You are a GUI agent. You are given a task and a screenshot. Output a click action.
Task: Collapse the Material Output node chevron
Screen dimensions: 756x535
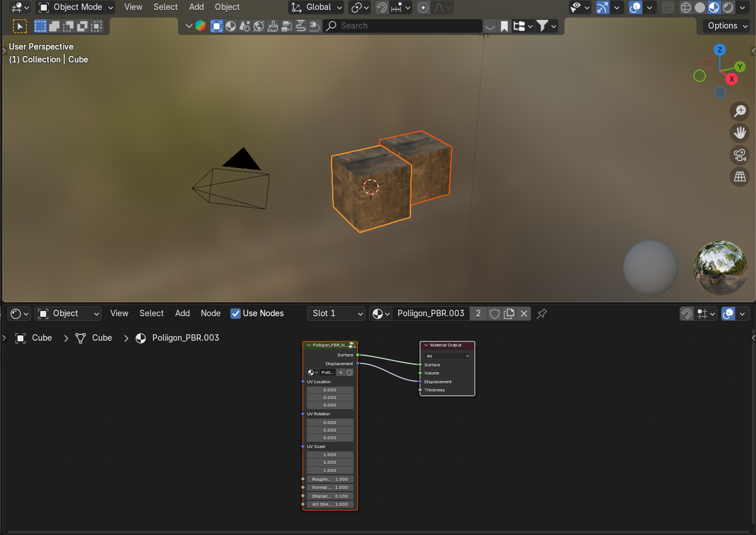[x=426, y=345]
